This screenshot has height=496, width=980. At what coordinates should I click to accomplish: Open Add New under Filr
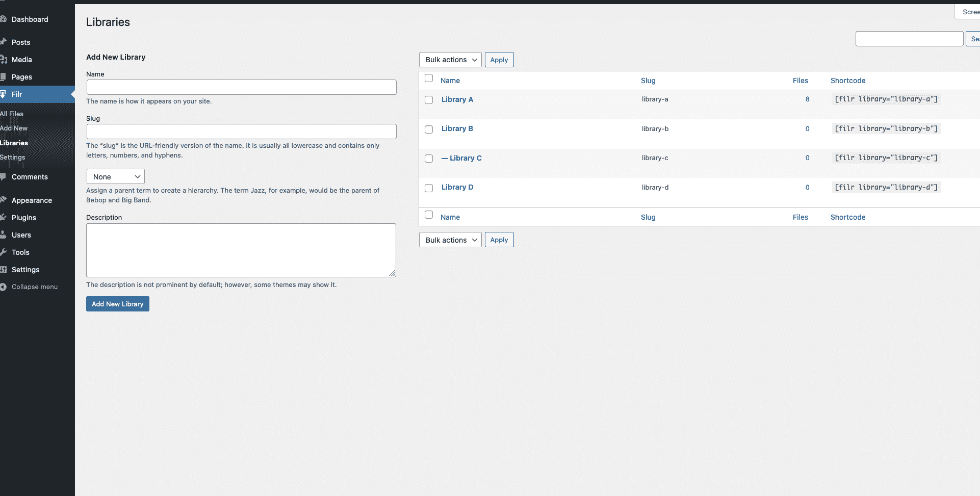14,128
